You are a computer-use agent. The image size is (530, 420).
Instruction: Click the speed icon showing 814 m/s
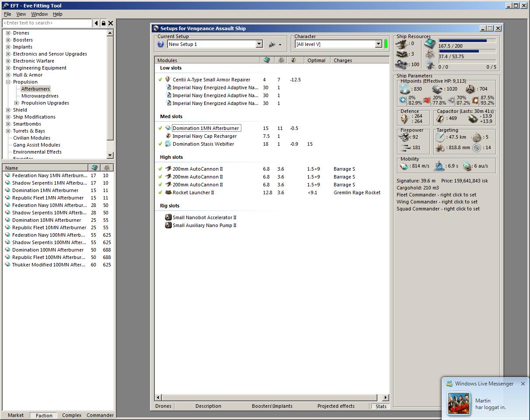[x=404, y=166]
